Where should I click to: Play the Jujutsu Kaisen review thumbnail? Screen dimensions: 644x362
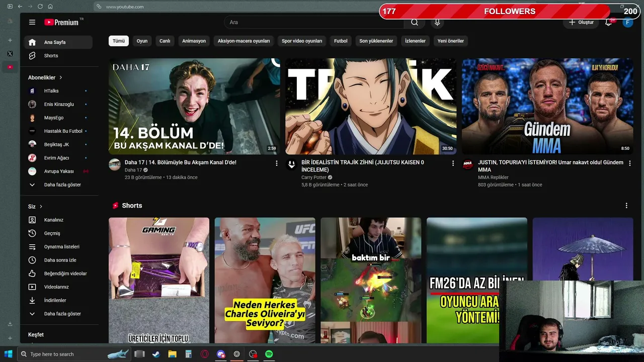coord(371,107)
